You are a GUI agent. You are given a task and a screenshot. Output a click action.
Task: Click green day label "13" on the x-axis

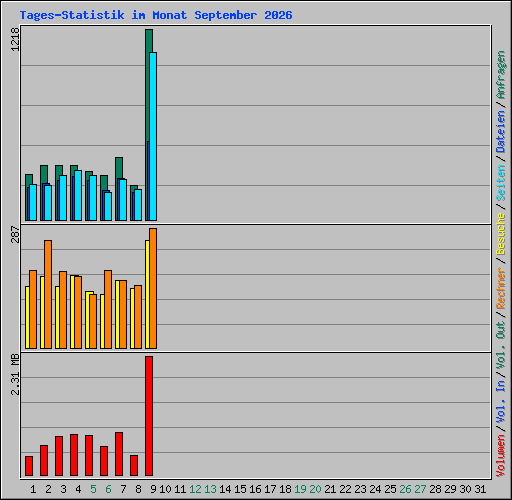pos(210,489)
